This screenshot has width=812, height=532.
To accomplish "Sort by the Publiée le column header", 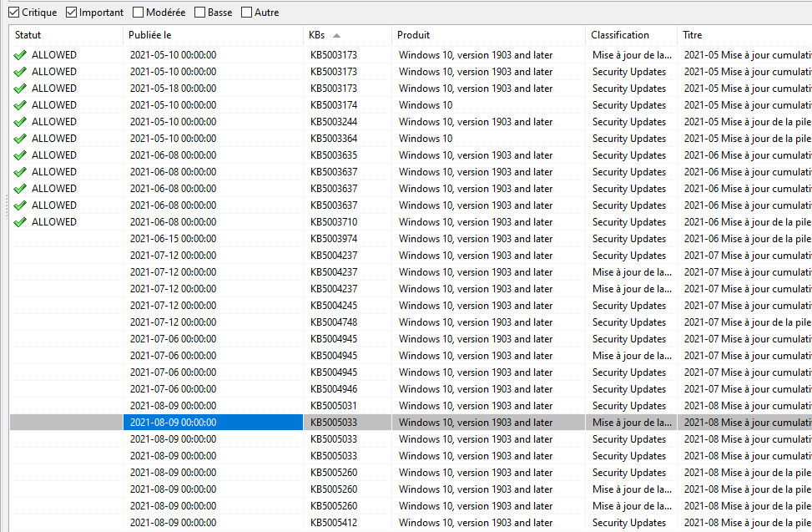I will click(213, 35).
